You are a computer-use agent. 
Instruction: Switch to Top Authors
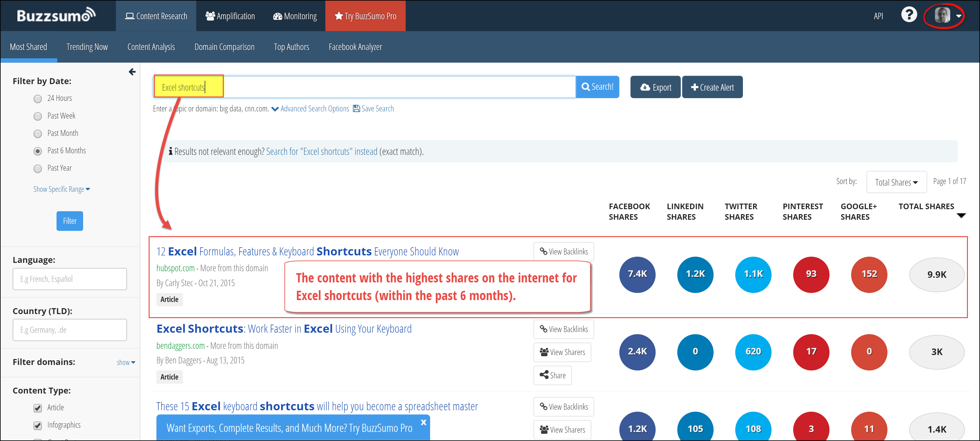(291, 47)
